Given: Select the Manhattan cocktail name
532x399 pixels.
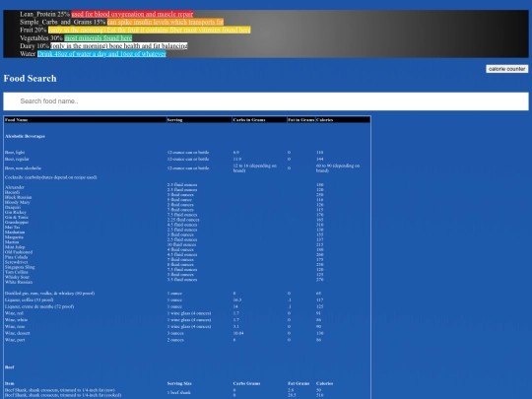Looking at the screenshot, I should [15, 233].
